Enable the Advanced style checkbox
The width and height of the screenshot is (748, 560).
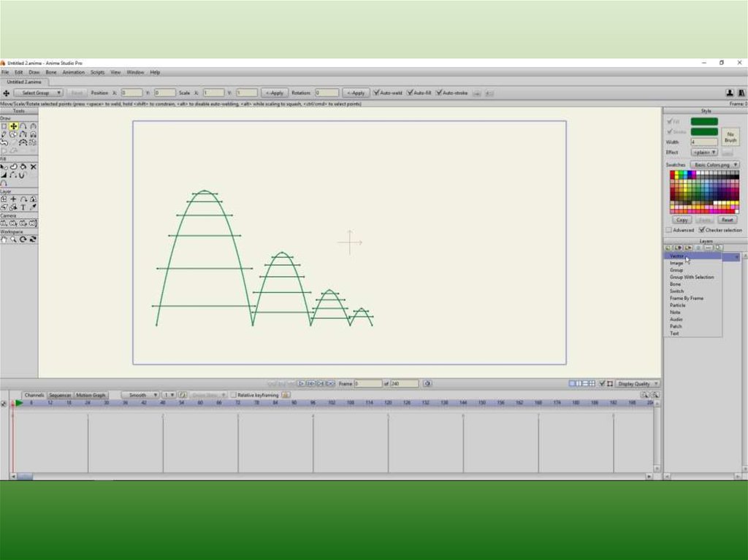[x=668, y=230]
